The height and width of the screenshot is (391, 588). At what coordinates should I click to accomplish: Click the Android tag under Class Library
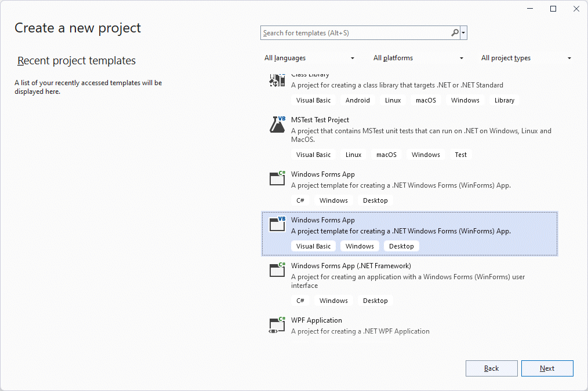[358, 100]
